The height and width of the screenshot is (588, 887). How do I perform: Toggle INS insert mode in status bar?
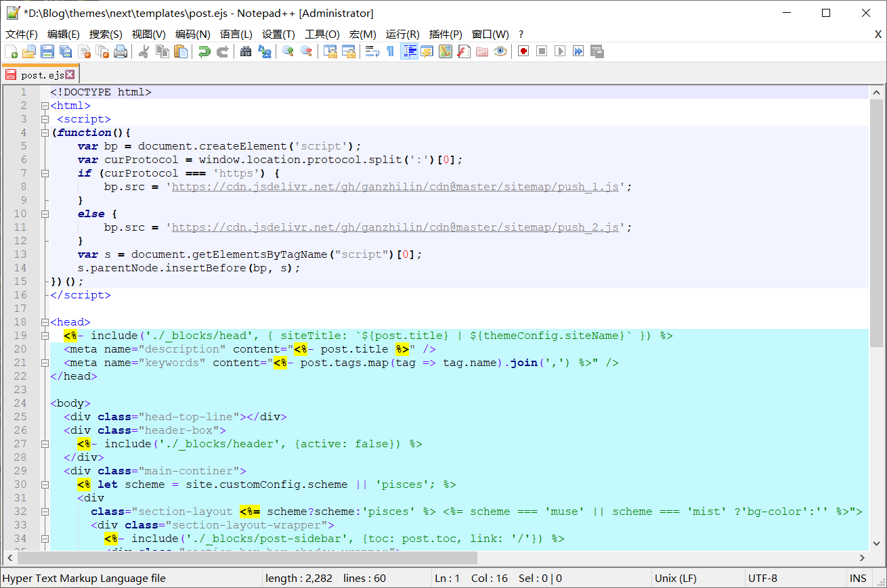coord(858,579)
